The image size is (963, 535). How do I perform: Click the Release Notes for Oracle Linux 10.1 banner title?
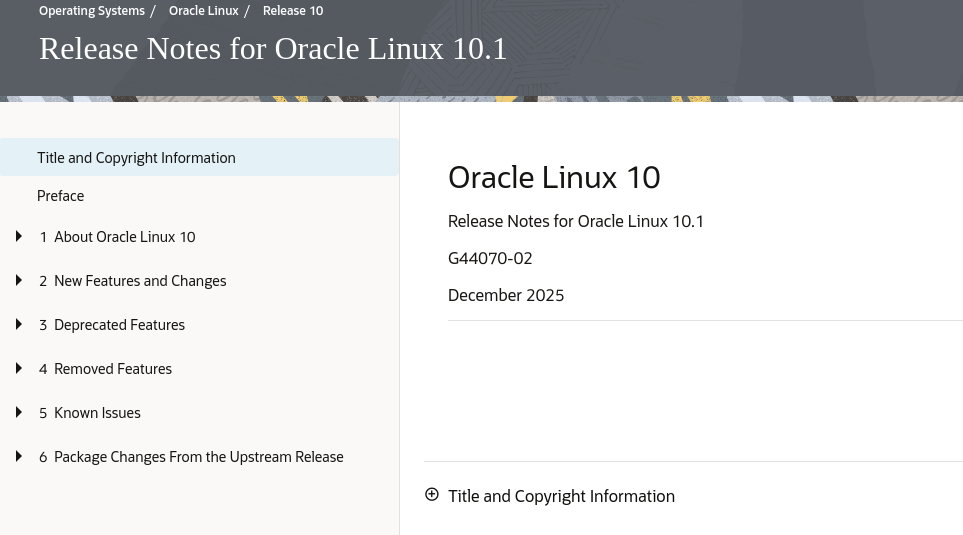(273, 49)
